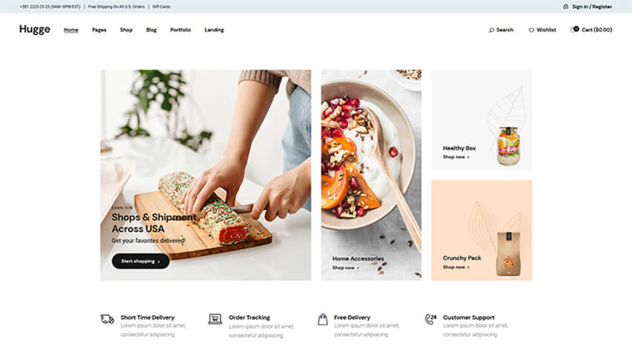Click the Customer Support phone icon

pyautogui.click(x=431, y=319)
